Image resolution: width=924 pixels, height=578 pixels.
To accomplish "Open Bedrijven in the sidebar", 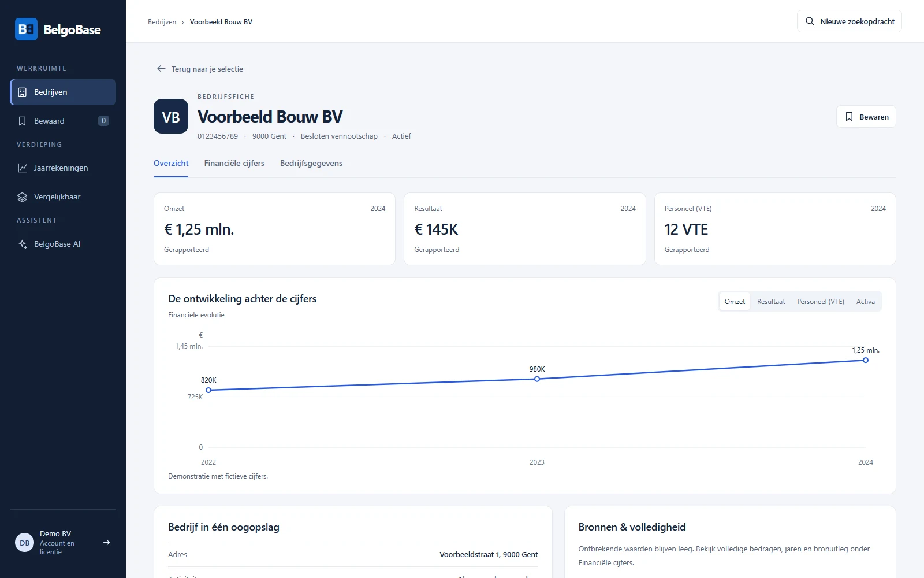I will pos(63,92).
